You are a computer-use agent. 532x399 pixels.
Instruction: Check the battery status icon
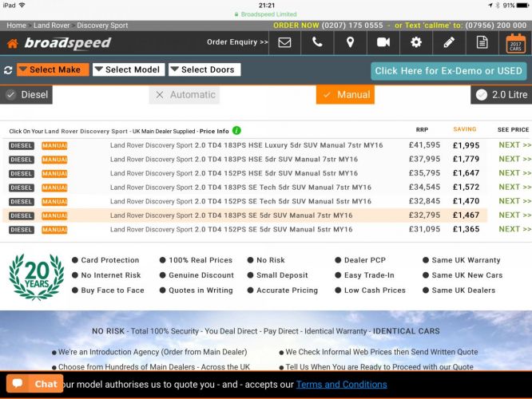pyautogui.click(x=522, y=6)
